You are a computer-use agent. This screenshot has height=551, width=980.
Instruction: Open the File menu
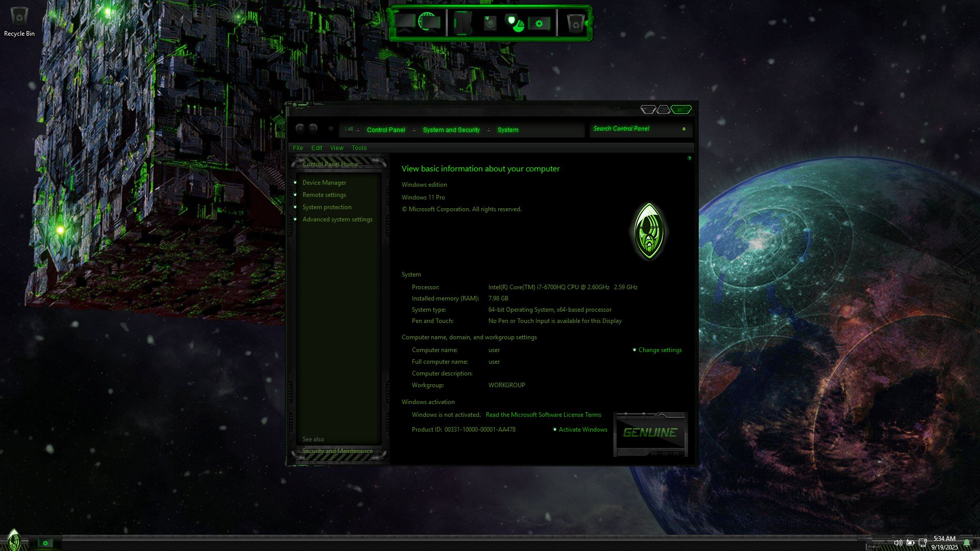pos(298,148)
